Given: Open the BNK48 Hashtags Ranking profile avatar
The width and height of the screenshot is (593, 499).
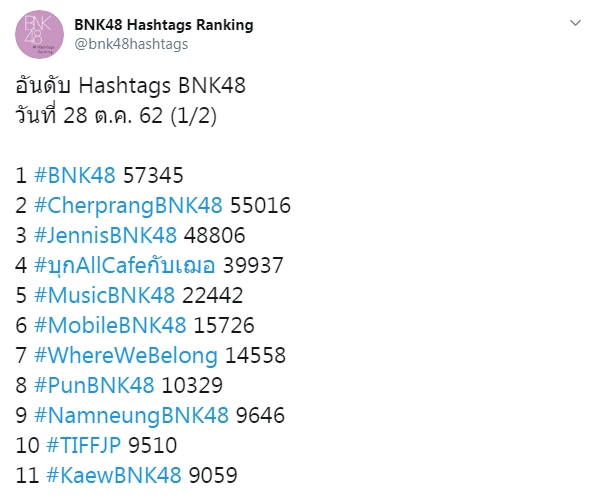Looking at the screenshot, I should 39,34.
